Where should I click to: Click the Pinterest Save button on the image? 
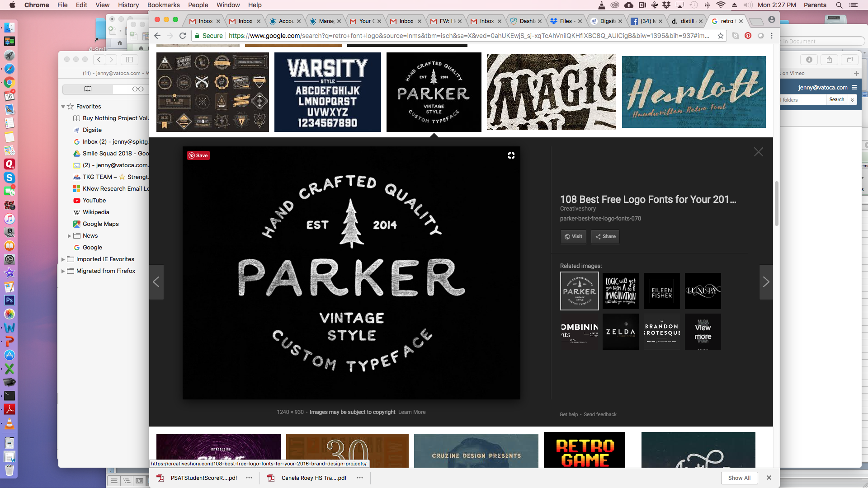coord(198,155)
